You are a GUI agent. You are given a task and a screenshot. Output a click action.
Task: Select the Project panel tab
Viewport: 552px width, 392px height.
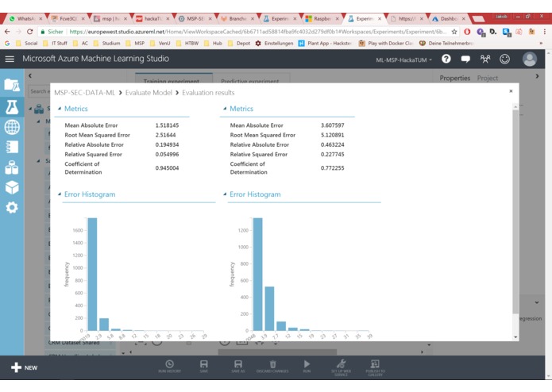487,78
